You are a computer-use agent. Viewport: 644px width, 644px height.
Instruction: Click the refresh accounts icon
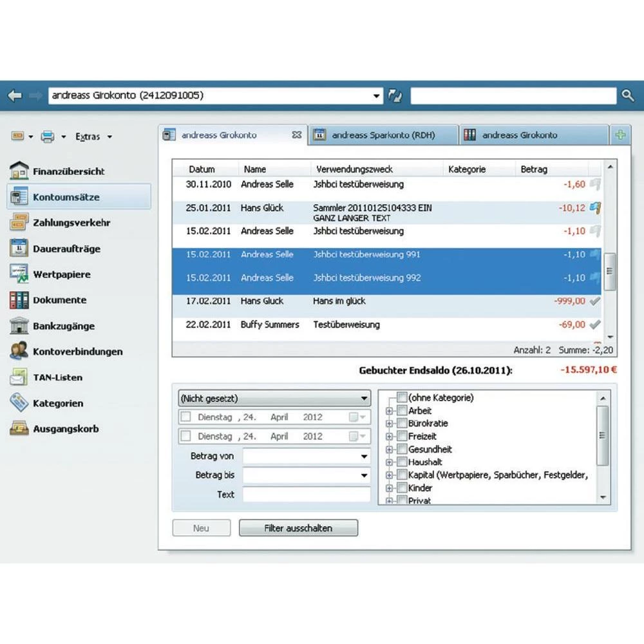click(394, 96)
